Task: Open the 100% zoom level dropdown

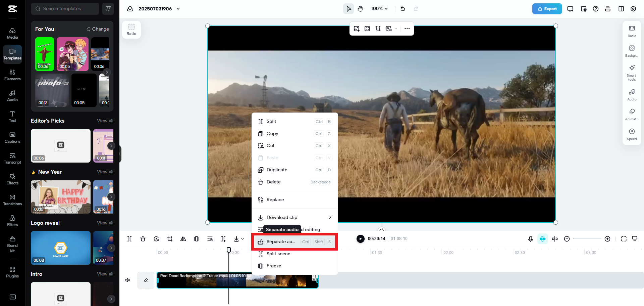Action: tap(379, 8)
